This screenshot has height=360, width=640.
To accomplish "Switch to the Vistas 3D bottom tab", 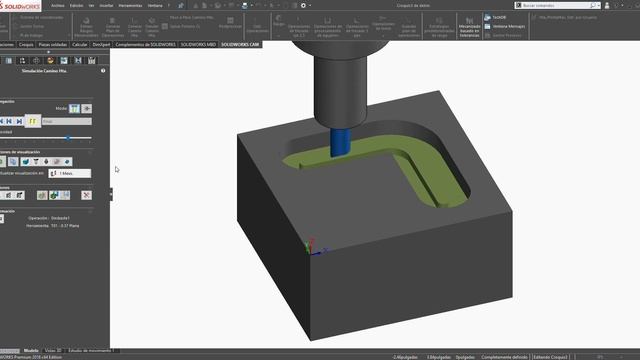I will 53,351.
